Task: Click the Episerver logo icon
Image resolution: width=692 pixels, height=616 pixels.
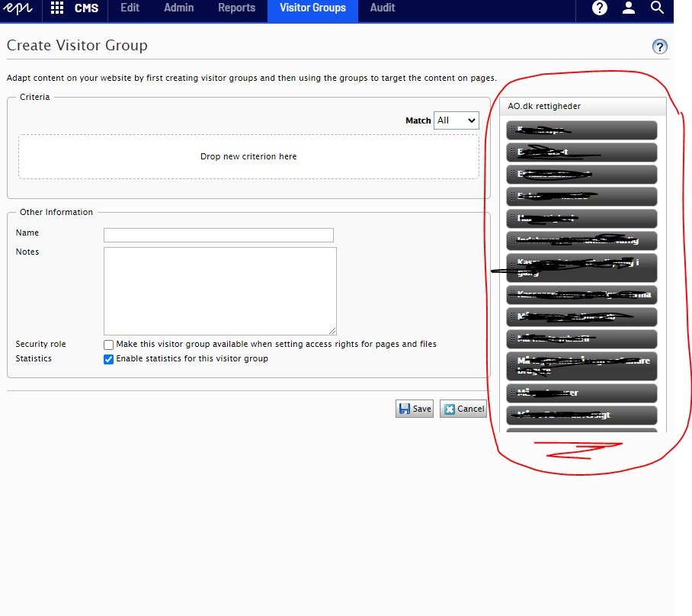Action: coord(18,8)
